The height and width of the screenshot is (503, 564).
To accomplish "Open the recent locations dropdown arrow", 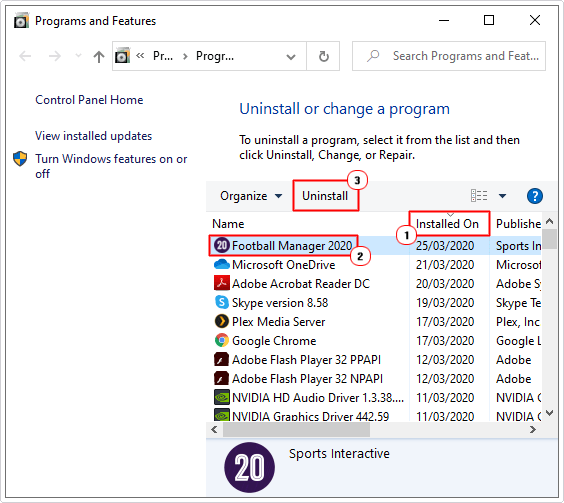I will pyautogui.click(x=78, y=56).
